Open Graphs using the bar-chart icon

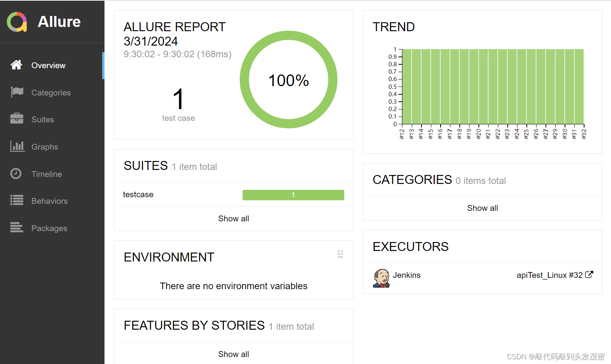click(x=17, y=147)
